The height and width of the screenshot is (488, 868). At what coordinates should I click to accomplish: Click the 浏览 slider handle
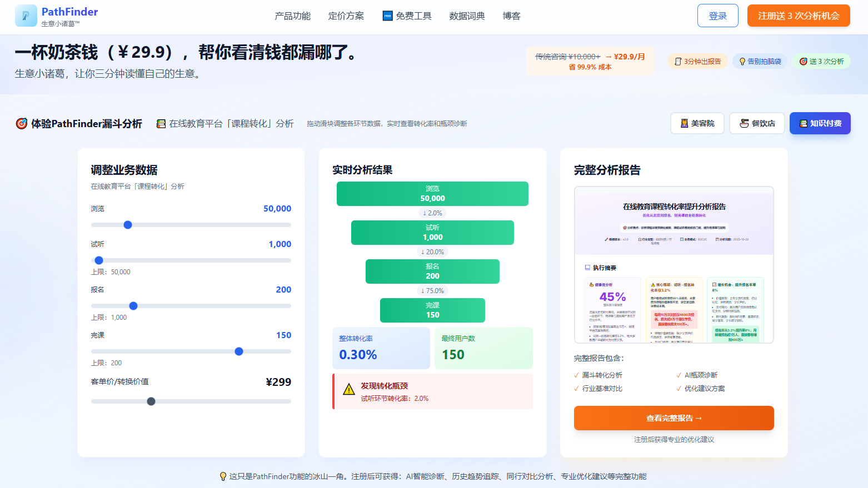point(128,224)
